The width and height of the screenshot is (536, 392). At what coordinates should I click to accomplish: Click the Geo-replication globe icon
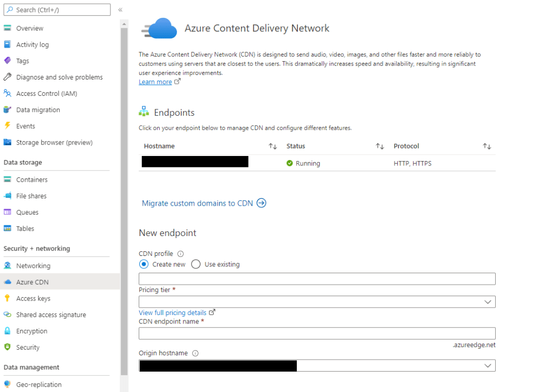(7, 384)
